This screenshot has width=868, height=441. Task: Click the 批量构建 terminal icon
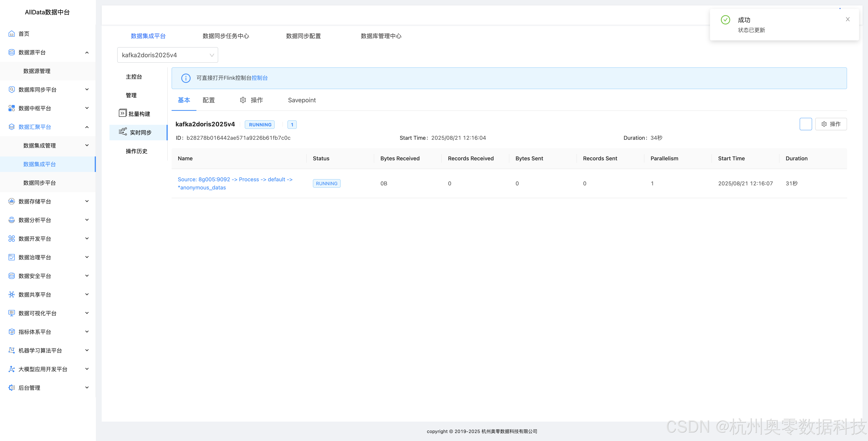click(x=123, y=113)
